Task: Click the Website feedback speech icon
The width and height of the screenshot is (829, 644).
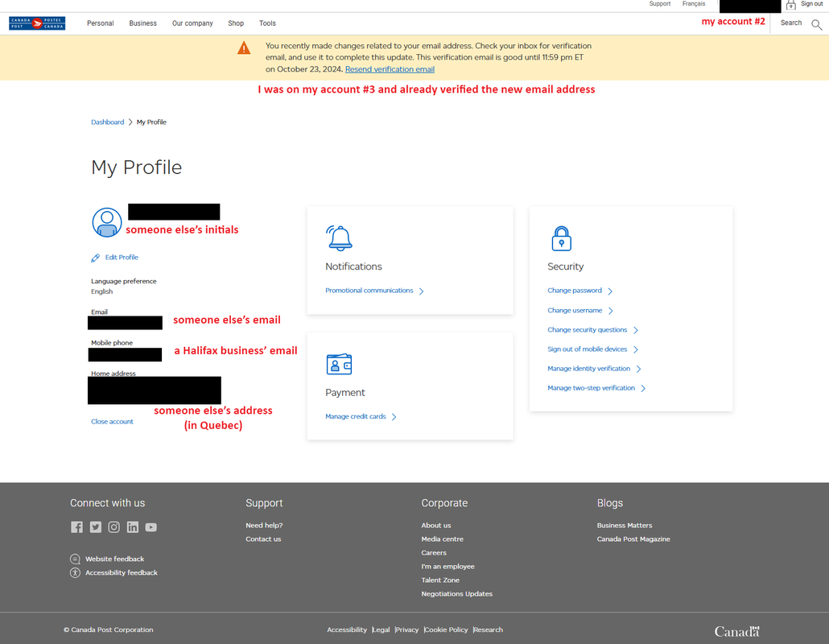Action: (75, 559)
